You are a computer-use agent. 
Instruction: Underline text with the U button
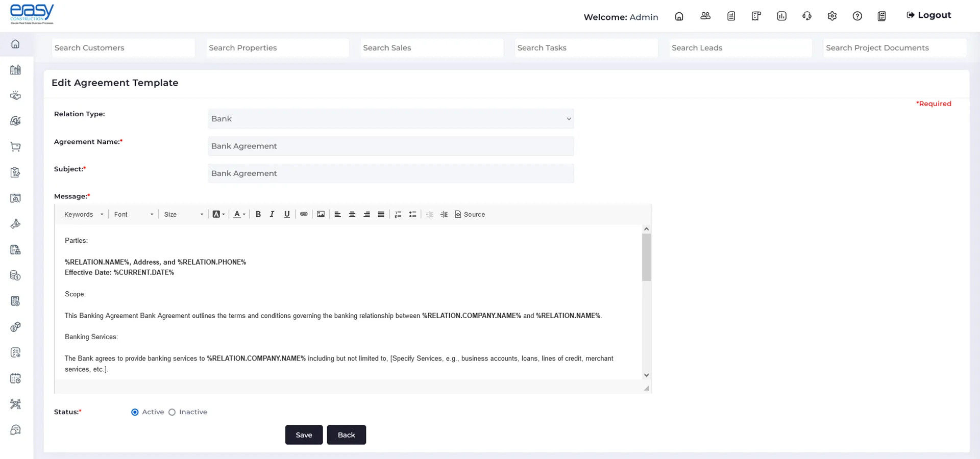pyautogui.click(x=287, y=214)
